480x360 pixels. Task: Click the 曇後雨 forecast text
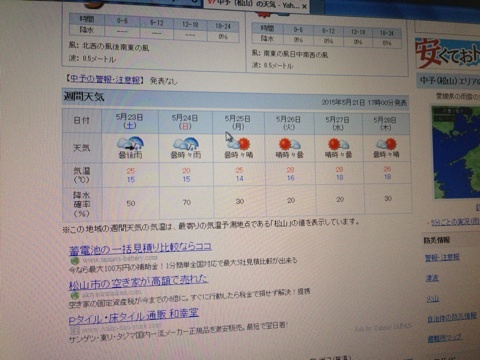click(x=130, y=155)
